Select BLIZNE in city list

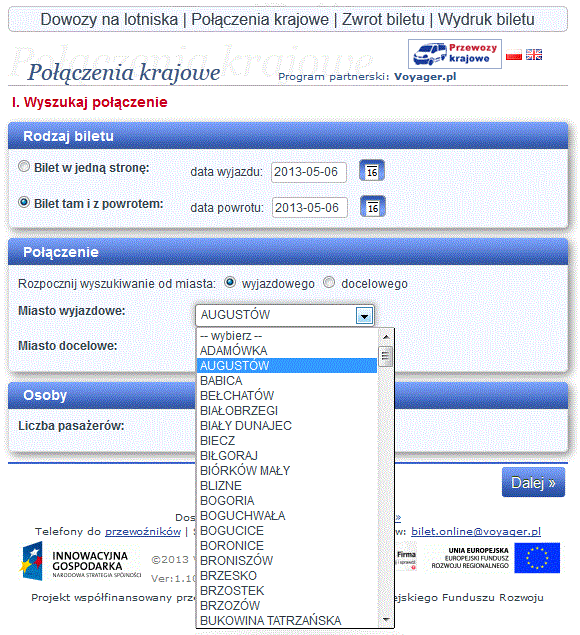287,486
